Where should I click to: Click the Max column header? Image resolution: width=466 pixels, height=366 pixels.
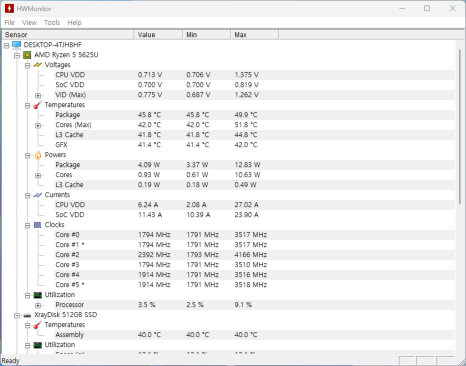[x=254, y=35]
